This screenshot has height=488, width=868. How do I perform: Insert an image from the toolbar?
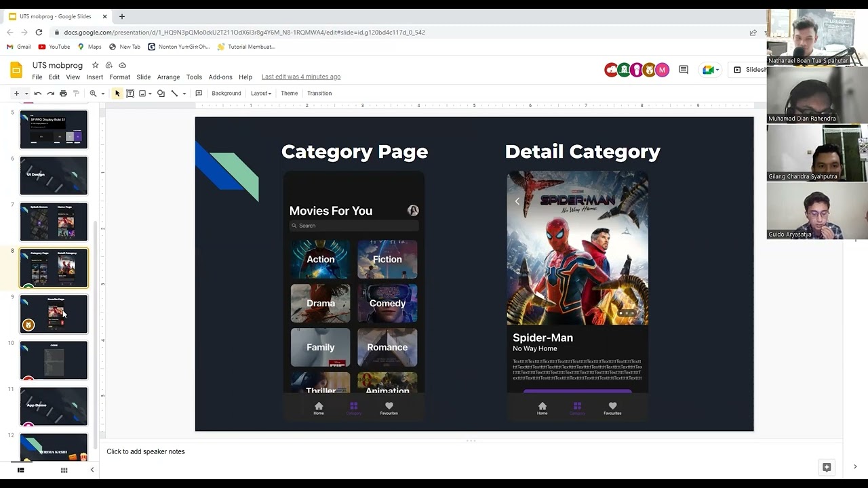(142, 94)
